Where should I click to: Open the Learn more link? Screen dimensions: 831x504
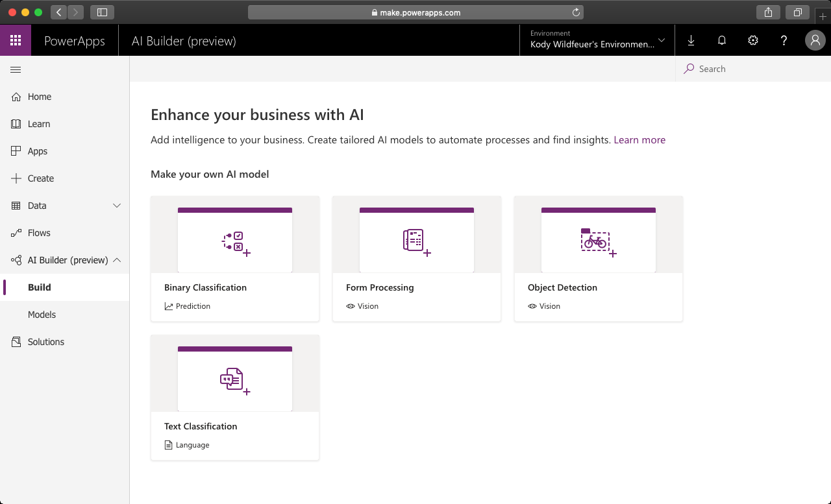click(639, 139)
